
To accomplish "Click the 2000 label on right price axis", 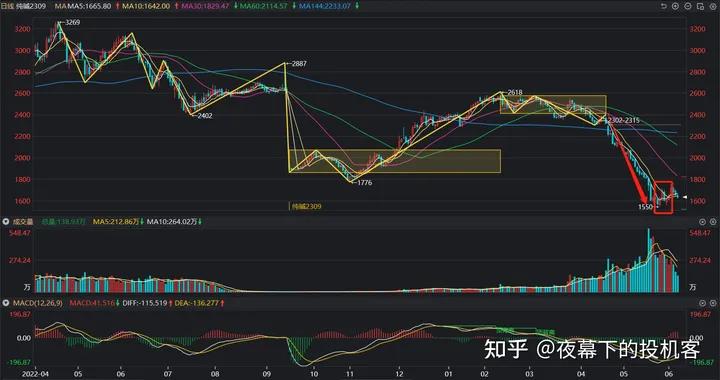I will point(697,158).
